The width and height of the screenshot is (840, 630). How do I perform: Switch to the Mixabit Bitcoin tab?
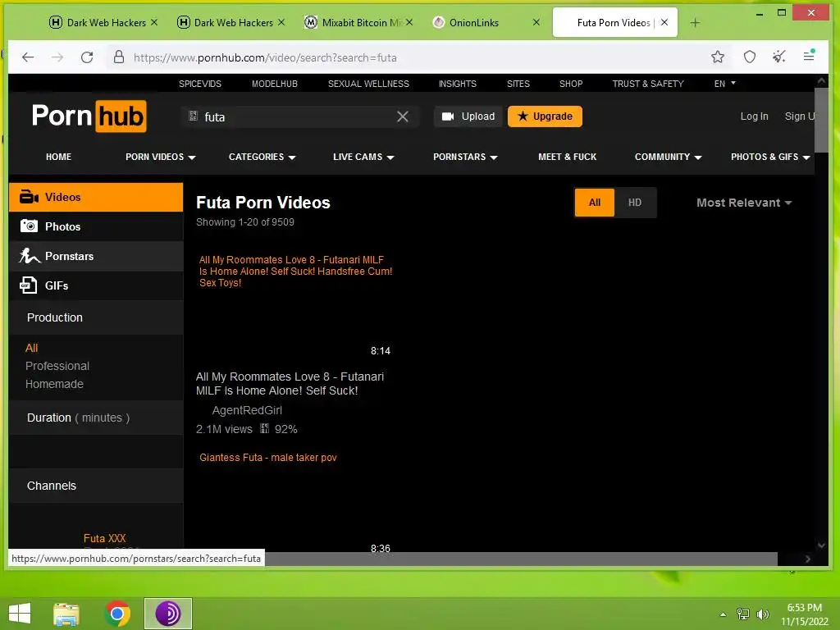click(x=354, y=22)
